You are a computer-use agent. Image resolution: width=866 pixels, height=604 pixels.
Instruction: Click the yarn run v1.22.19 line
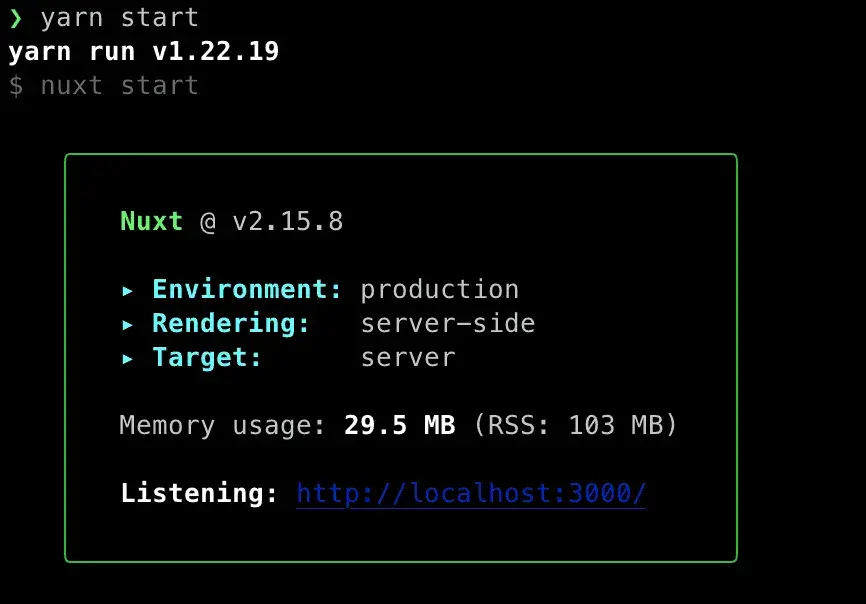click(144, 52)
